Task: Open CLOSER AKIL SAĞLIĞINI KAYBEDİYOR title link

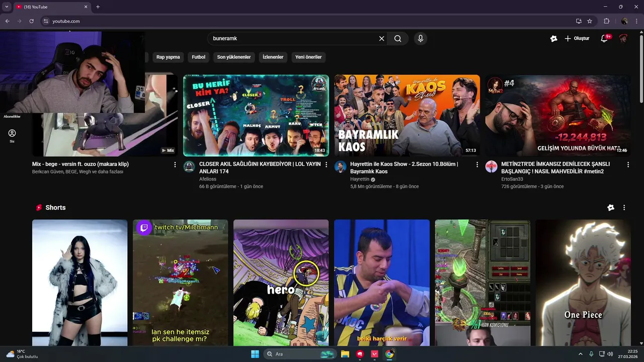Action: point(260,167)
